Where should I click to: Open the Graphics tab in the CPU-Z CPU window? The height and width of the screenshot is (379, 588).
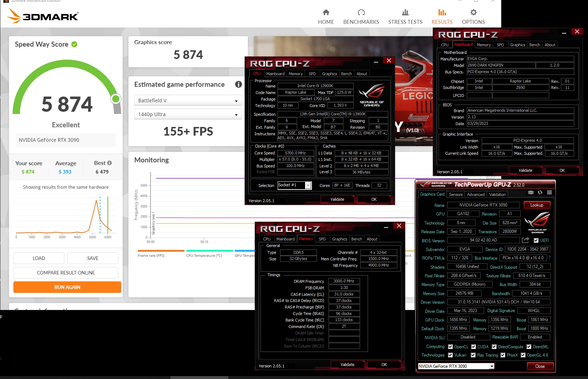pyautogui.click(x=329, y=74)
